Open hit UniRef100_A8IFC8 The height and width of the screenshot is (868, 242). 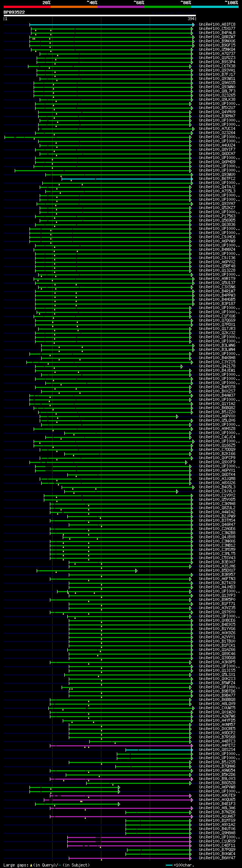coord(217,25)
